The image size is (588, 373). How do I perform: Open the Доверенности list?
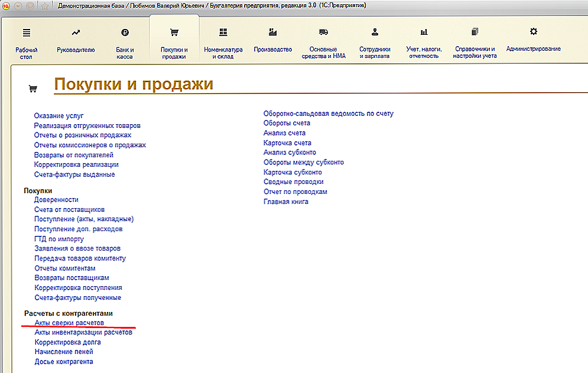pyautogui.click(x=56, y=200)
